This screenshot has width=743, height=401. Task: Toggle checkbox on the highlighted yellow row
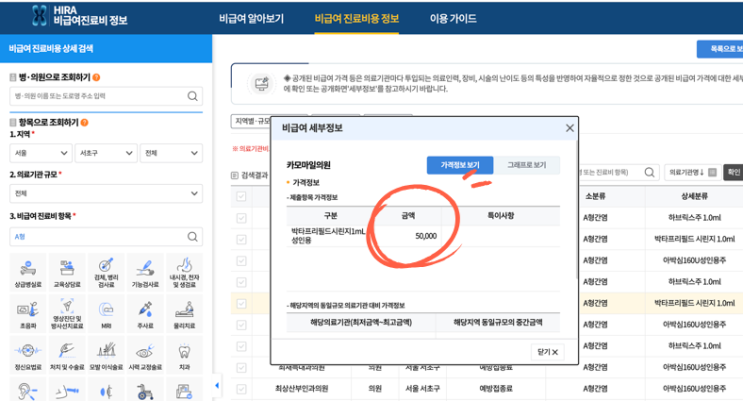(x=241, y=303)
